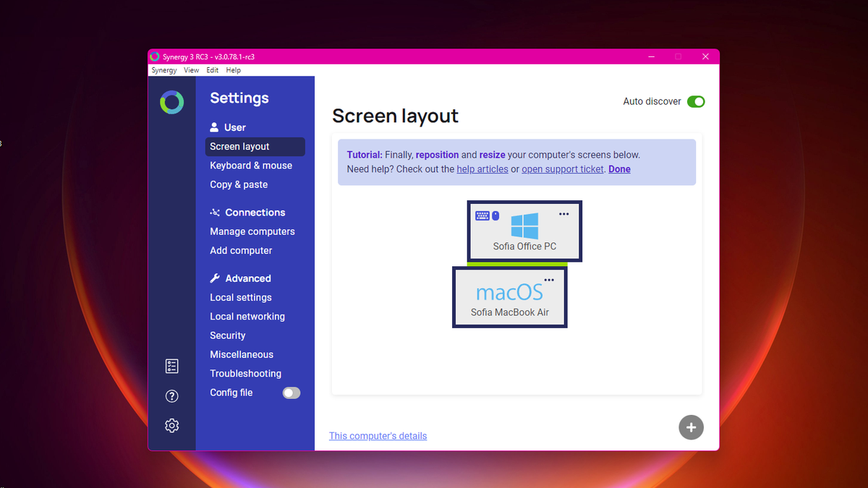This screenshot has width=868, height=488.
Task: Click the 'help articles' link in tutorial
Action: coord(482,168)
